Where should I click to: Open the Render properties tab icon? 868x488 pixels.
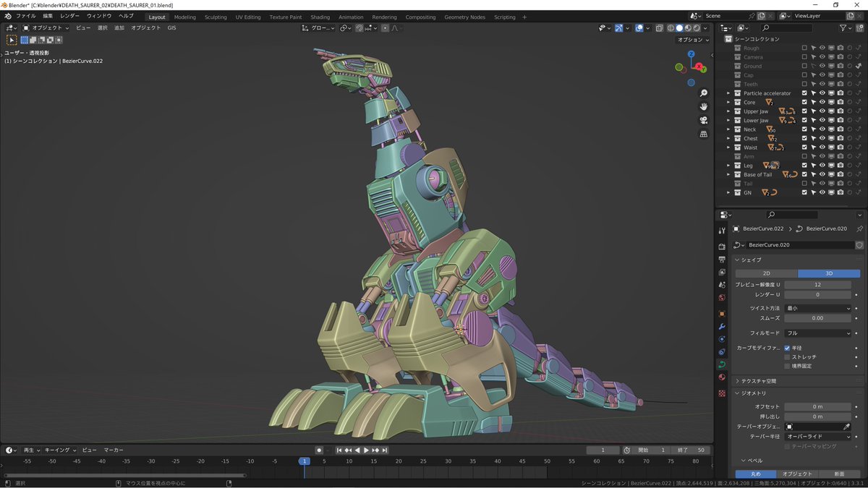point(721,247)
